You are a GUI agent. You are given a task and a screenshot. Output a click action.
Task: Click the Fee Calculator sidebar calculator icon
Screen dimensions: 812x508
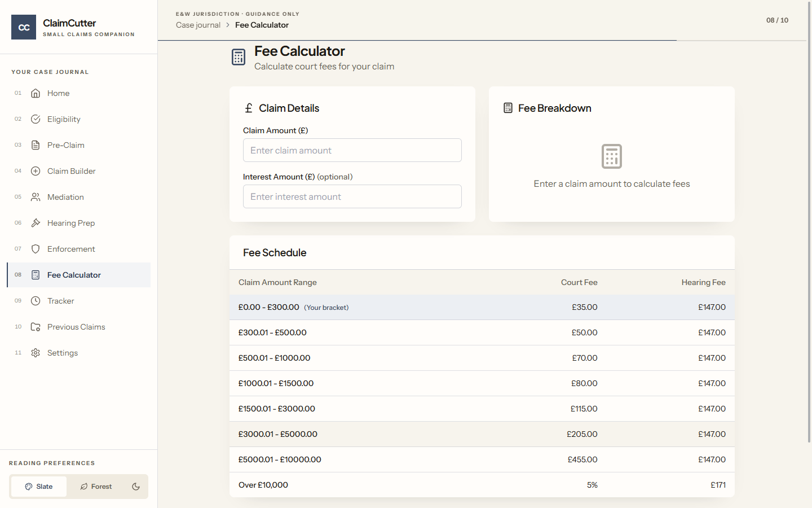36,275
